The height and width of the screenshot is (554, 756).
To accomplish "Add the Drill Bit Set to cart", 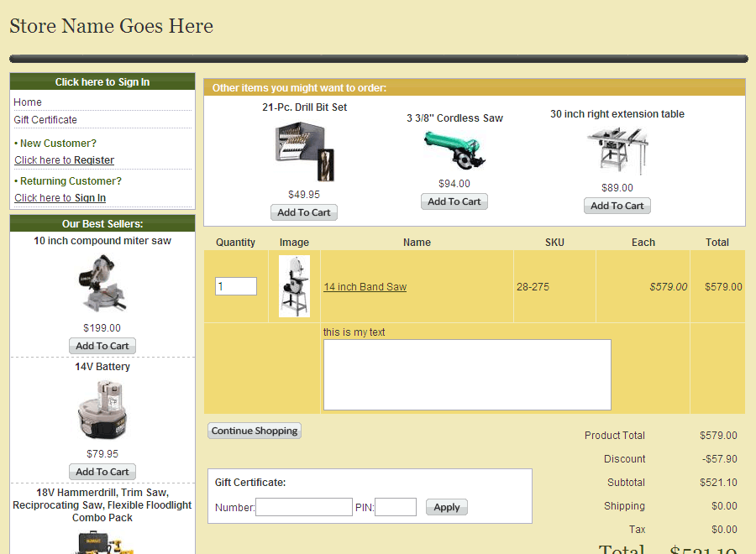I will [x=304, y=212].
